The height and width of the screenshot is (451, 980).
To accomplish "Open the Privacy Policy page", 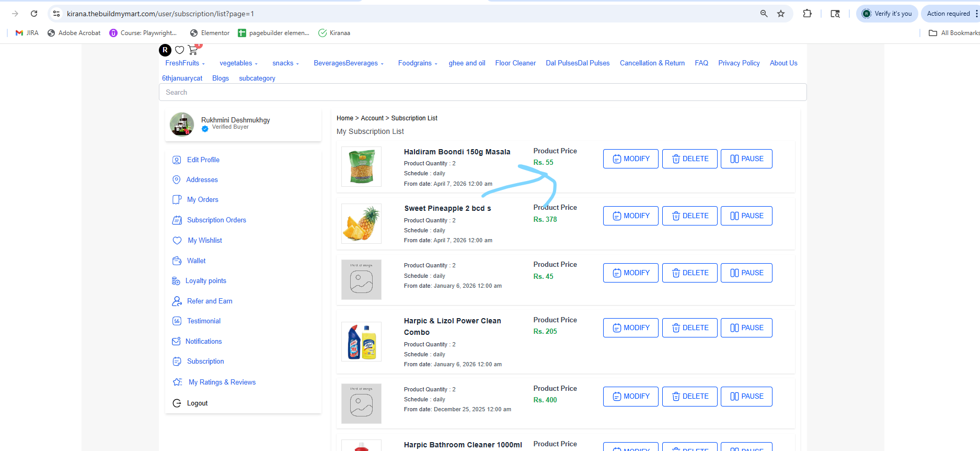I will [x=739, y=63].
